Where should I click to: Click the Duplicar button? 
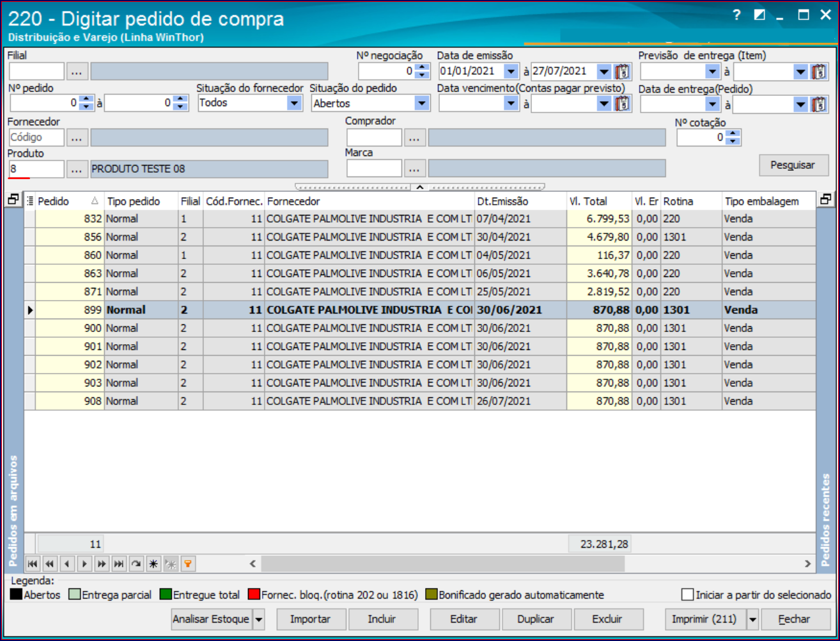(536, 619)
